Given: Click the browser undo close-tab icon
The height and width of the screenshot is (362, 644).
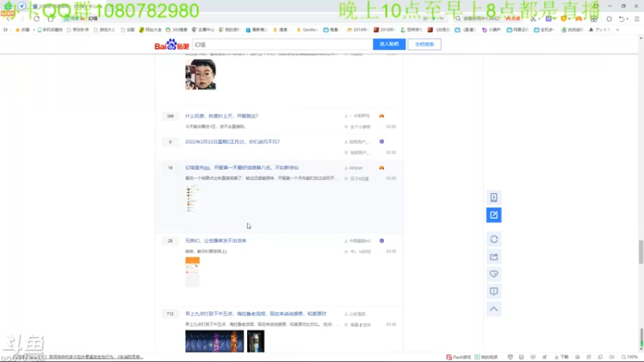Looking at the screenshot, I should coord(621,19).
